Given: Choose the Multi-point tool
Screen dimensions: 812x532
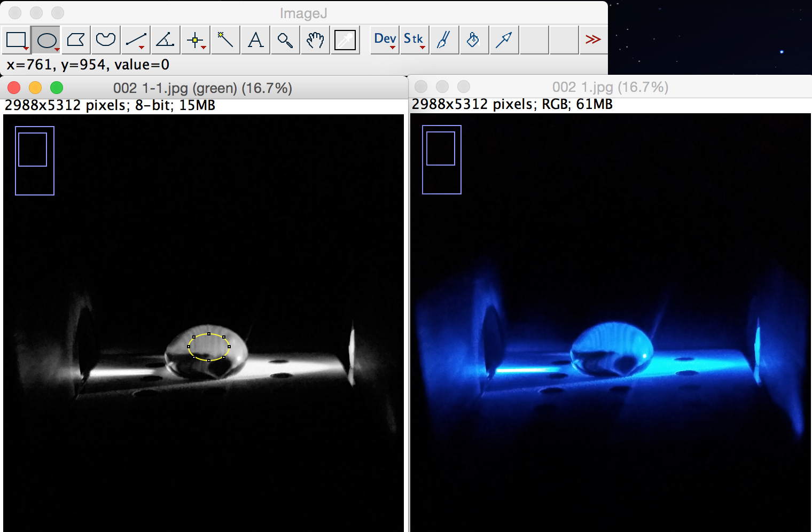Looking at the screenshot, I should [x=196, y=40].
